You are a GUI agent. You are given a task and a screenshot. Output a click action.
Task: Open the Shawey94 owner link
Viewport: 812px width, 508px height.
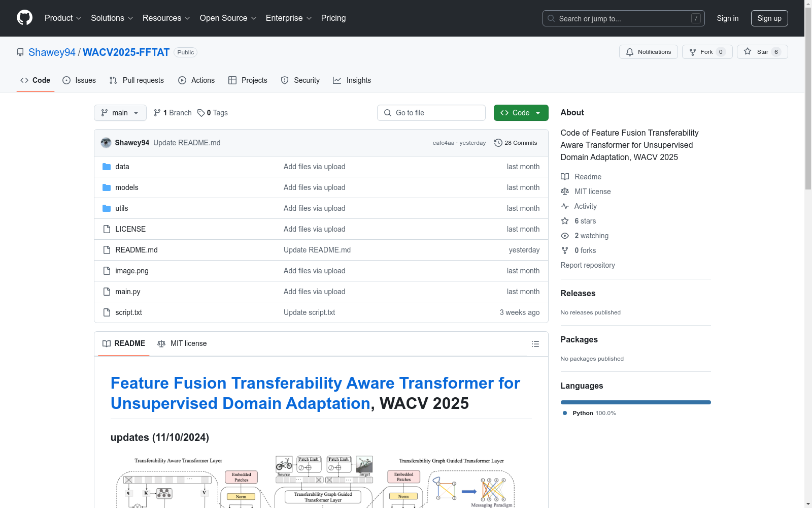(x=52, y=52)
